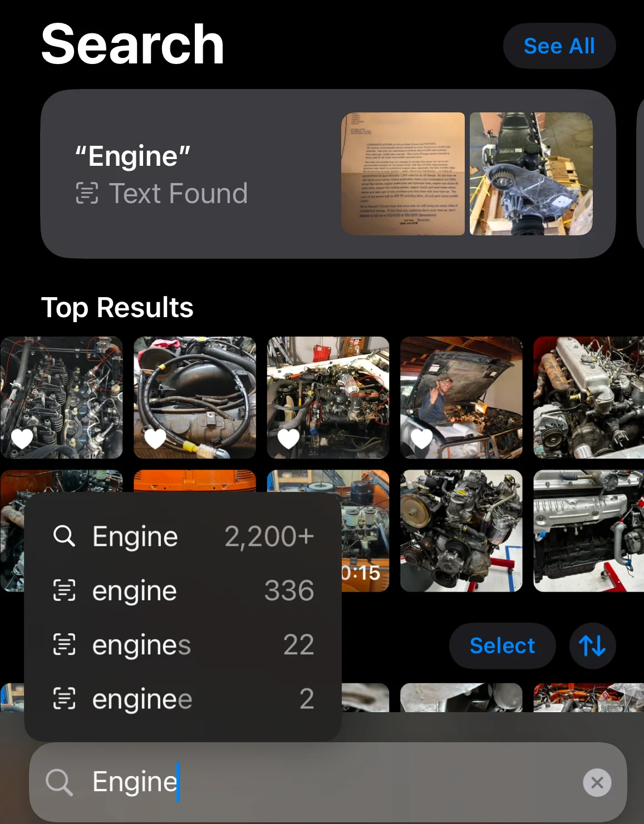Tap the Engine search text field

[328, 782]
